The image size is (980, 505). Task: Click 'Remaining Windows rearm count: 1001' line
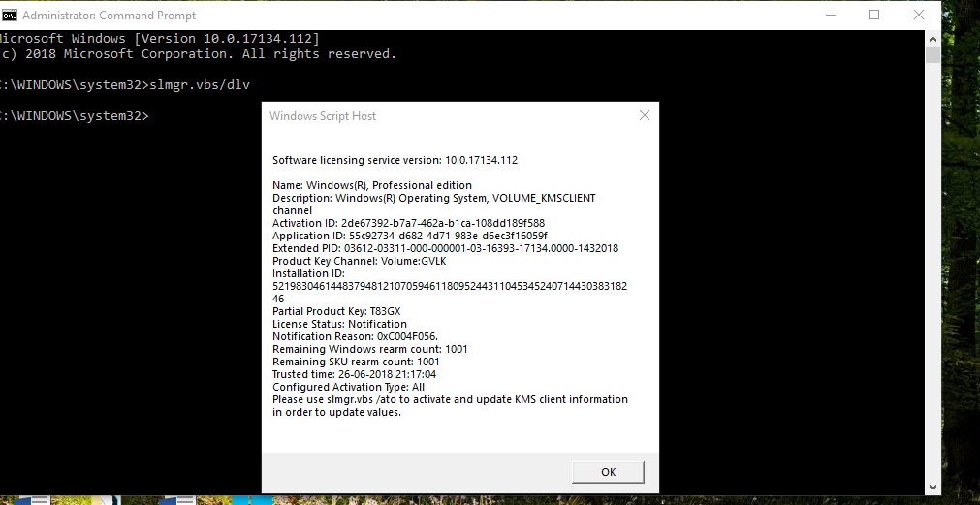[370, 349]
